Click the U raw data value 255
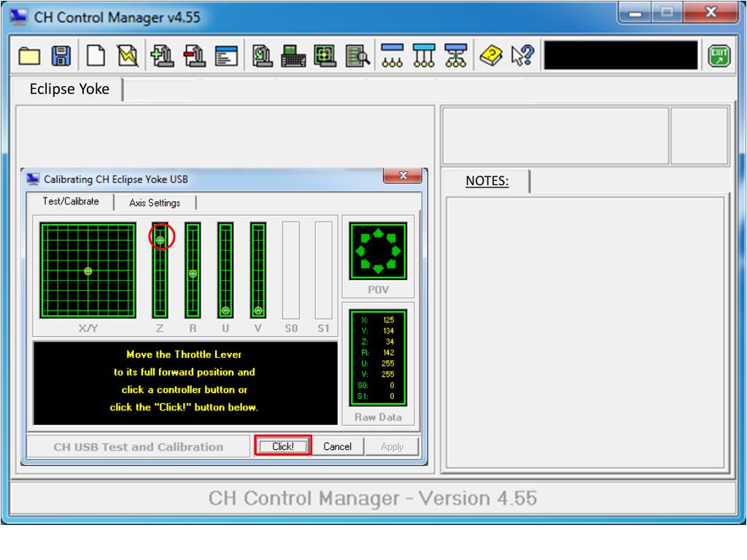 (x=388, y=363)
